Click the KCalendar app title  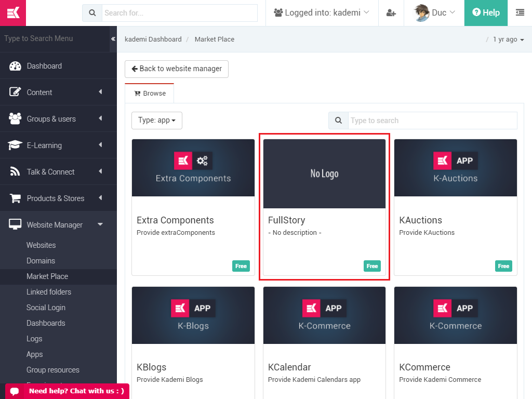(x=289, y=367)
